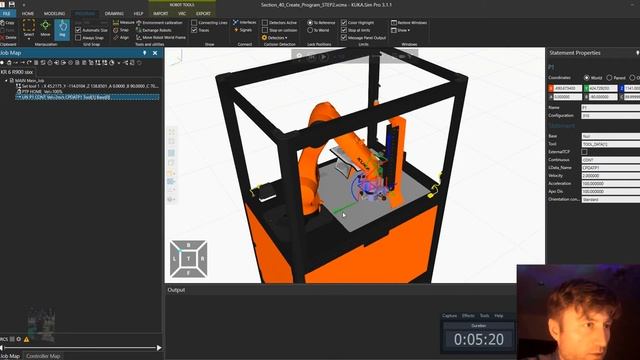Screen dimensions: 640x360
Task: Click the Align tool
Action: pos(121,37)
